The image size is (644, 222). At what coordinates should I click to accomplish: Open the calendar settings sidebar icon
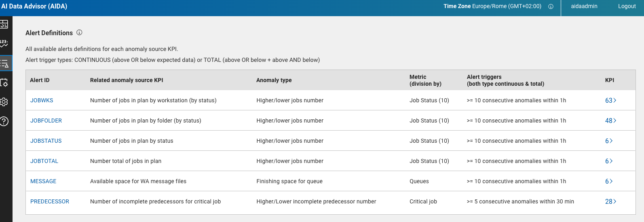click(4, 82)
